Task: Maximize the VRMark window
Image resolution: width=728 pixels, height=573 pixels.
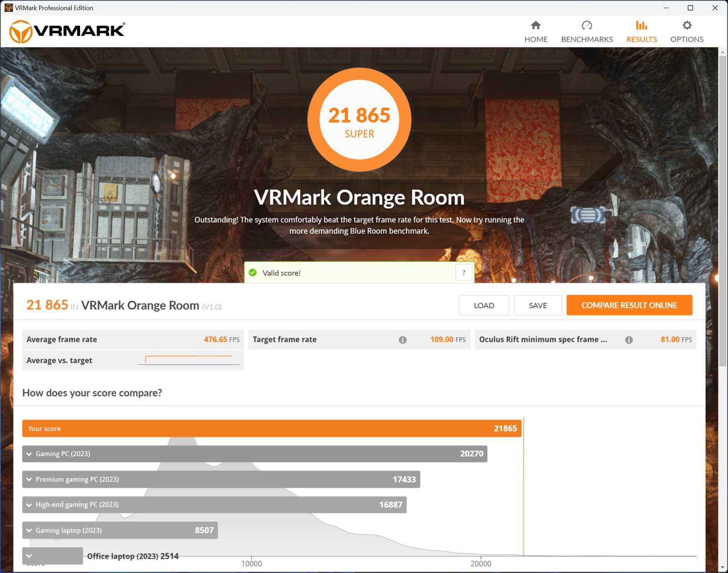Action: [690, 8]
